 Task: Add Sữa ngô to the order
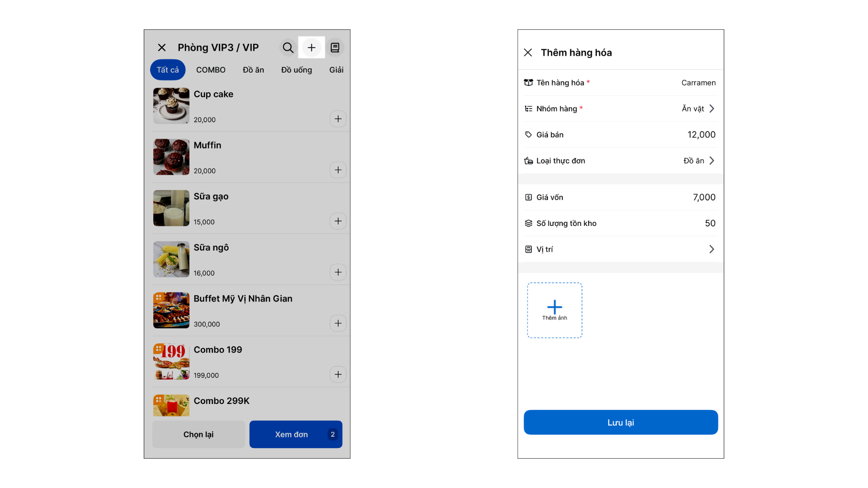[x=338, y=272]
